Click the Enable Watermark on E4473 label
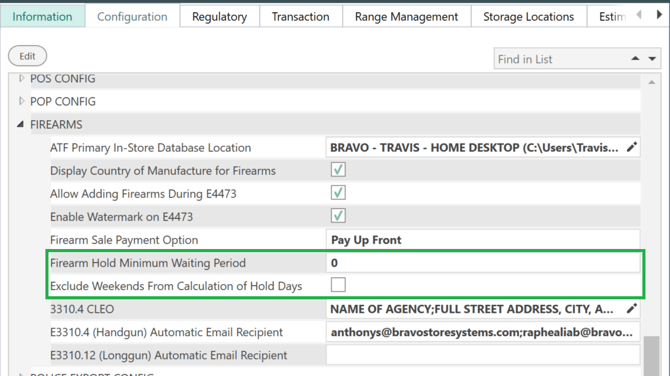This screenshot has width=670, height=376. click(x=121, y=217)
